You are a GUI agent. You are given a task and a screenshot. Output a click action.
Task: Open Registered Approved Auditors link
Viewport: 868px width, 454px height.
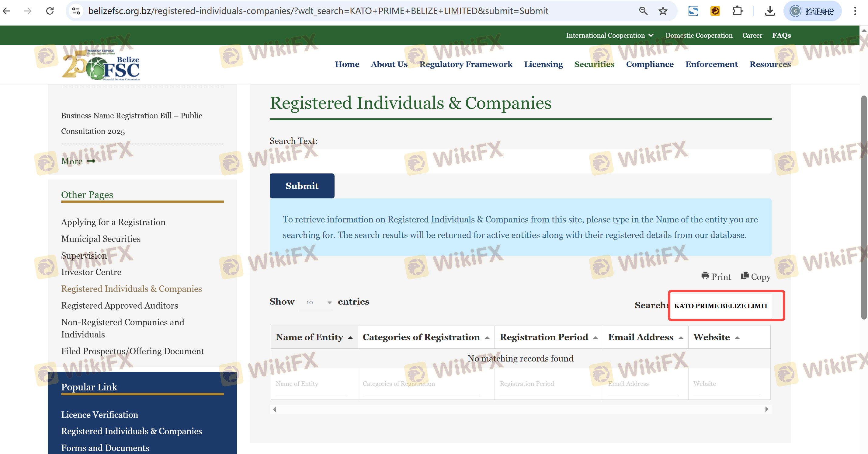point(119,306)
